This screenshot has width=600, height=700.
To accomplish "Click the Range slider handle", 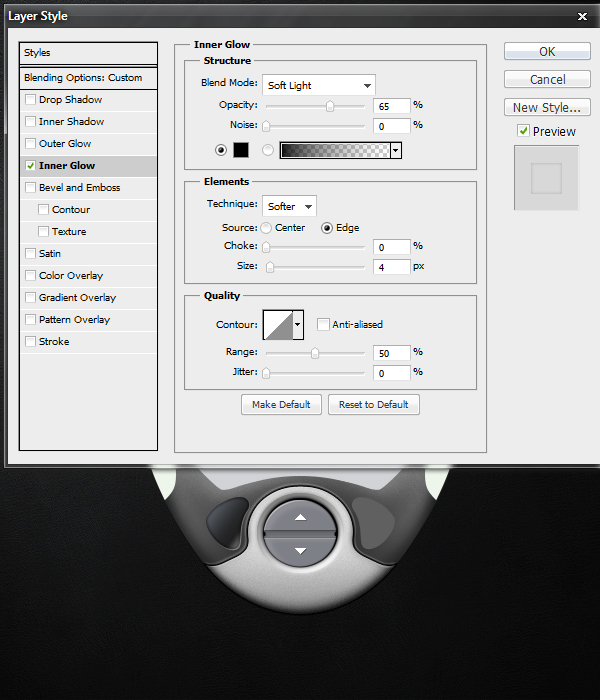I will [x=315, y=353].
